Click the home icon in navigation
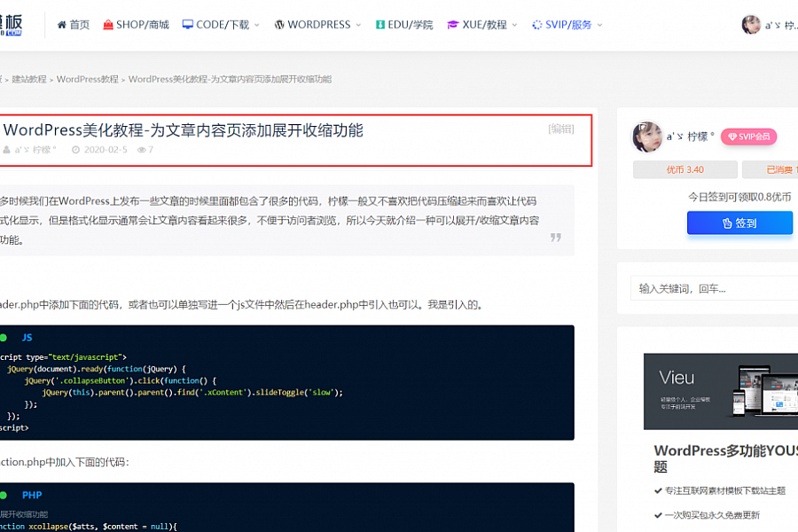Image resolution: width=798 pixels, height=532 pixels. [x=61, y=25]
